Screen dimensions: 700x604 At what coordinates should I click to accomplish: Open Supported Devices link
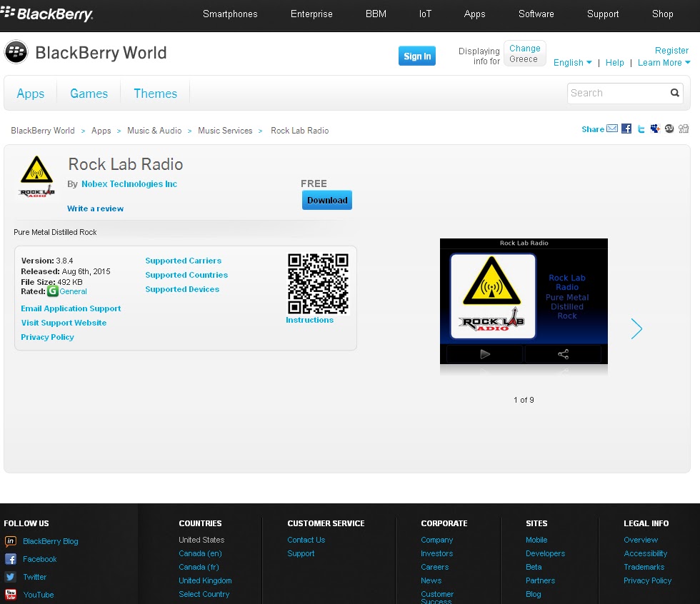182,289
